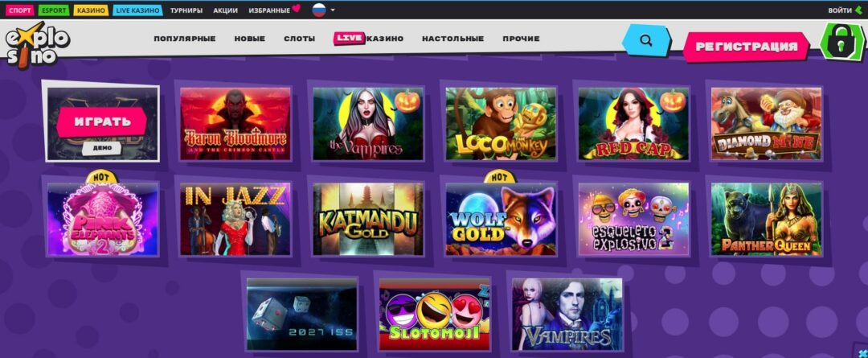Click the pink Играть button
Viewport: 868px width, 358px height.
pos(101,122)
